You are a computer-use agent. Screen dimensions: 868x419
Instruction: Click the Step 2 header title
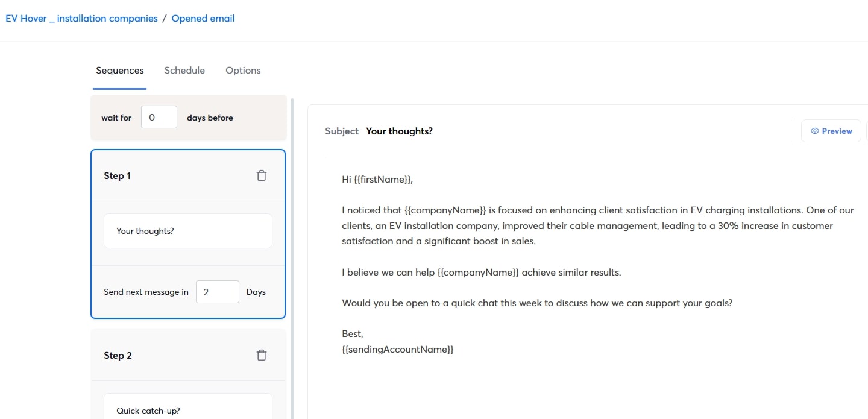point(118,355)
